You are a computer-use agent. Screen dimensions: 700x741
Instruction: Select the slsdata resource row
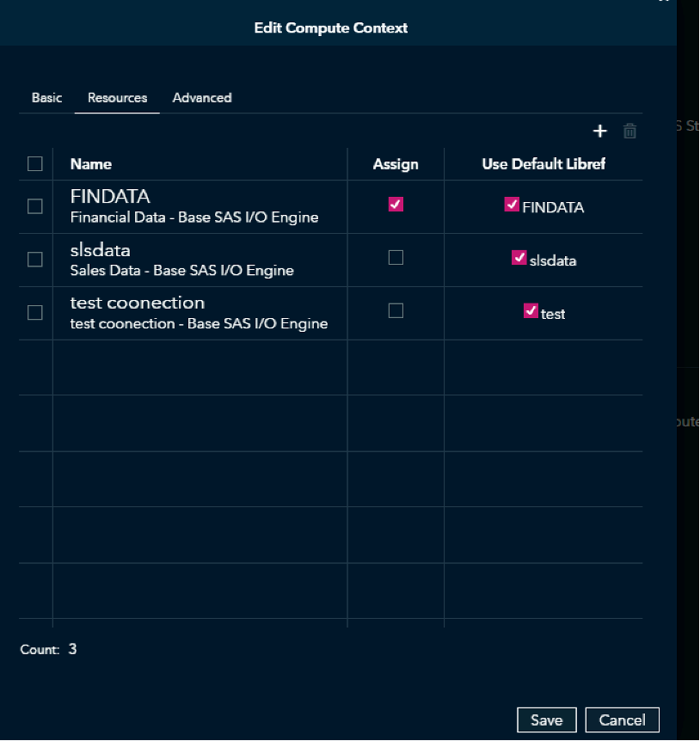point(101,250)
